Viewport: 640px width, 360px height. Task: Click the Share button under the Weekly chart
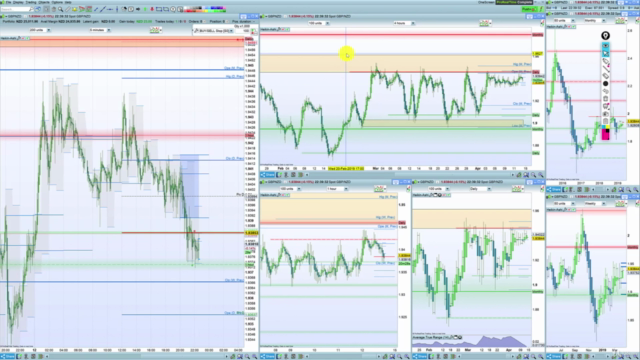[554, 356]
